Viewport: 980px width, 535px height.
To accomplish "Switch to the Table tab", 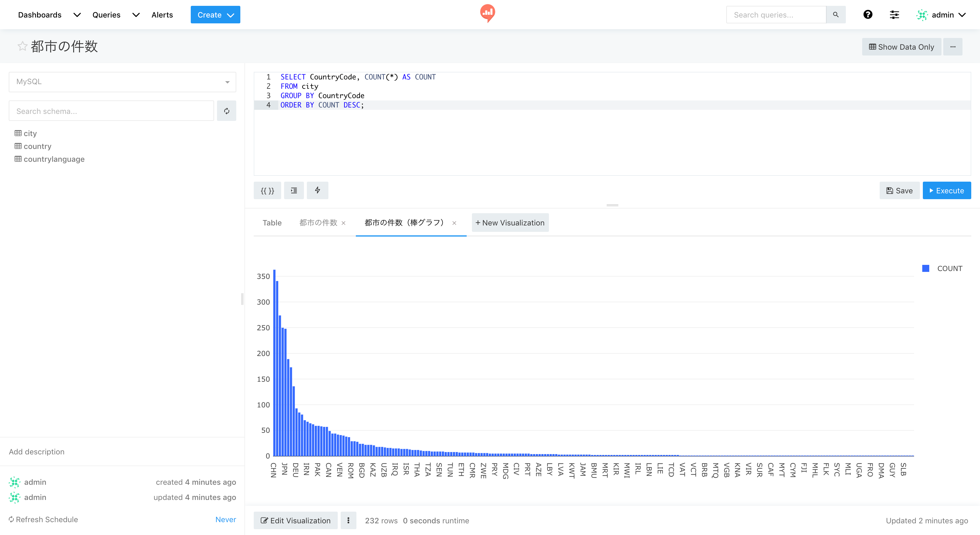I will click(x=272, y=223).
